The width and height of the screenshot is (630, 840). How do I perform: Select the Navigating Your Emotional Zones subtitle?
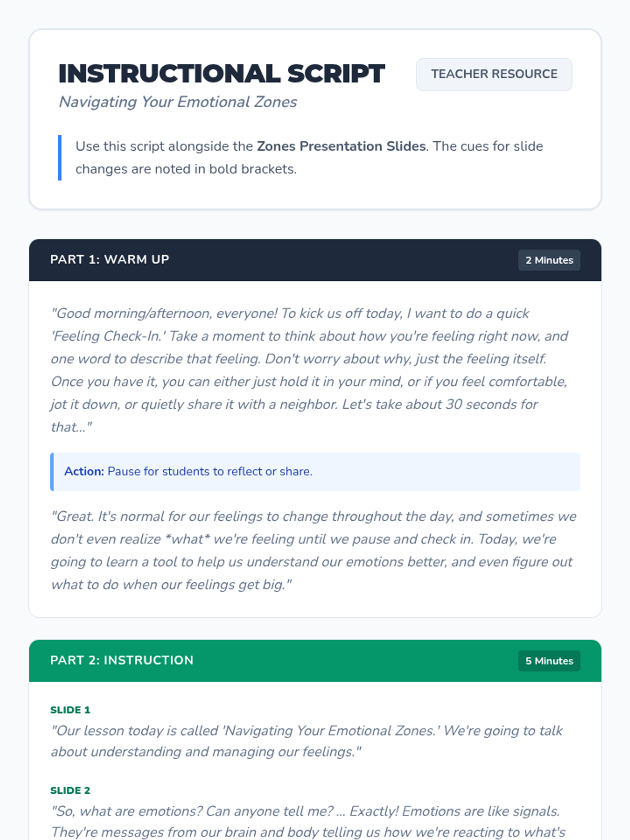(177, 102)
